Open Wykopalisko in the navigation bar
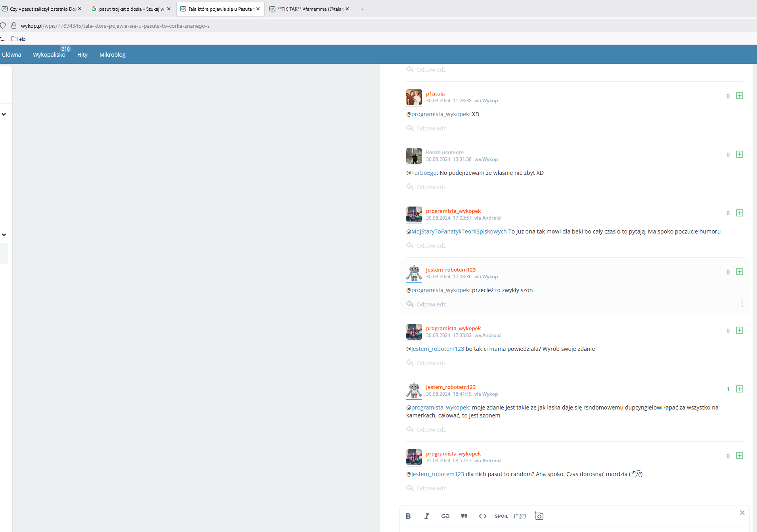 pos(49,55)
